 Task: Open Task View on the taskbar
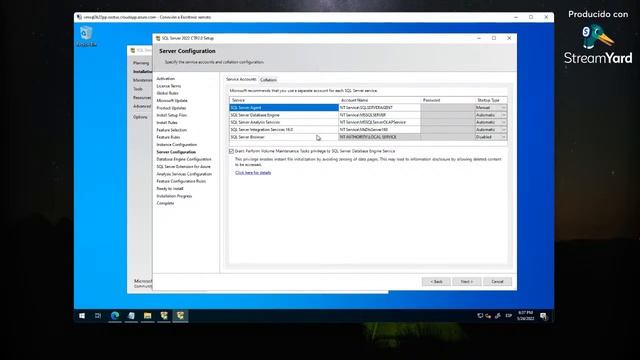(x=98, y=316)
